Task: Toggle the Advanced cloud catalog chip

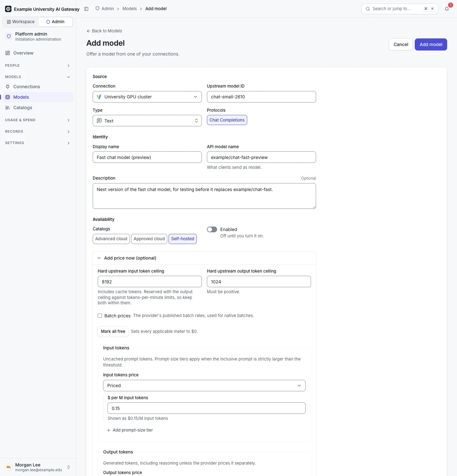Action: (x=111, y=239)
